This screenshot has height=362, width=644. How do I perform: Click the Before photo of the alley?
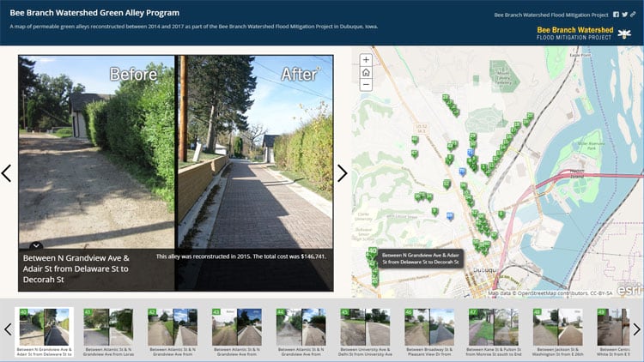point(96,152)
